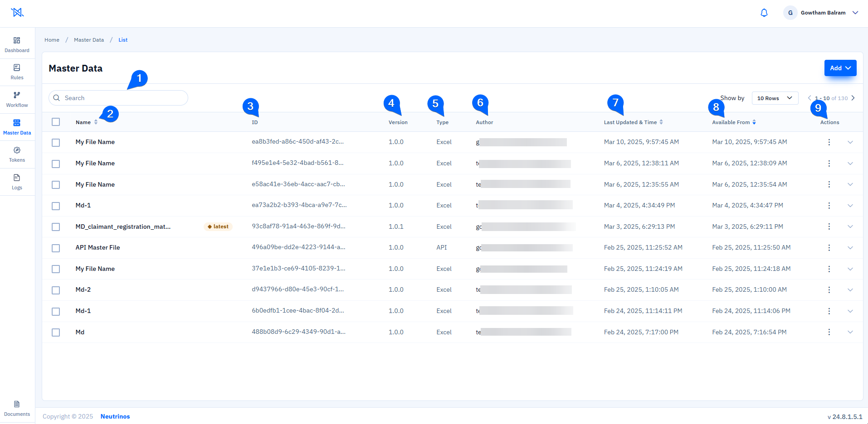Open the Dashboard sidebar item
Image resolution: width=868 pixels, height=424 pixels.
click(17, 45)
